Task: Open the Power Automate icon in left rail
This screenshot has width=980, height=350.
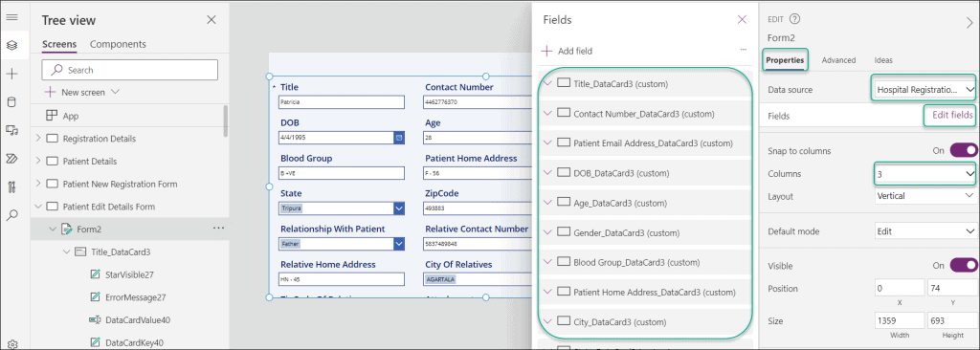Action: (11, 158)
